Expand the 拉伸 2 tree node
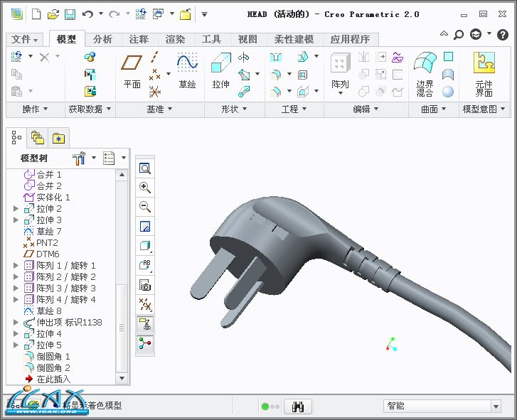Screen dimensions: 517x420 tap(16, 208)
